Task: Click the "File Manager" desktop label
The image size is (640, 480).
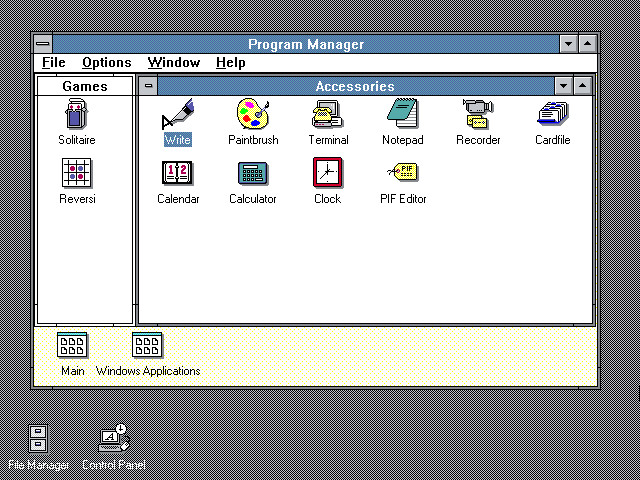Action: [x=38, y=465]
